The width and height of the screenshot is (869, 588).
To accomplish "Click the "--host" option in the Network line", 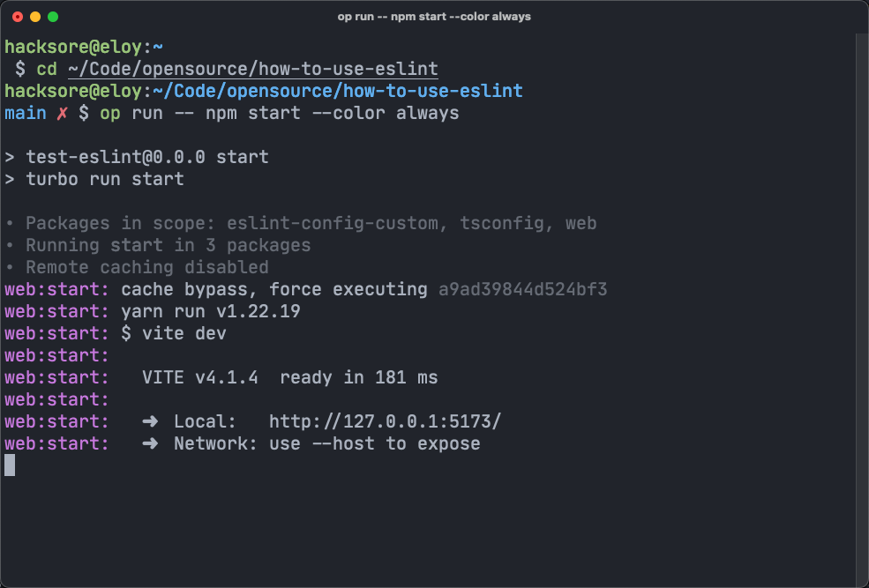I will click(x=342, y=443).
